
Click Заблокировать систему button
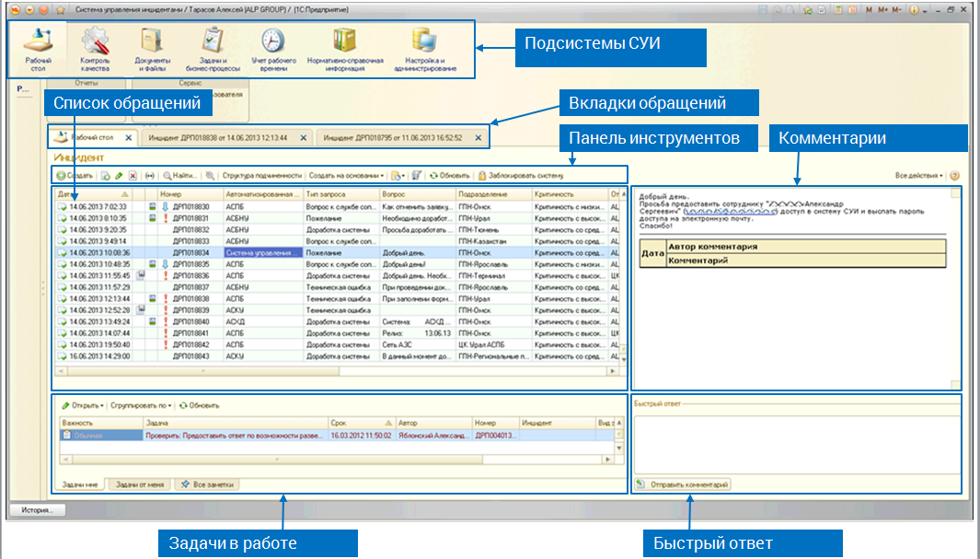pyautogui.click(x=521, y=176)
